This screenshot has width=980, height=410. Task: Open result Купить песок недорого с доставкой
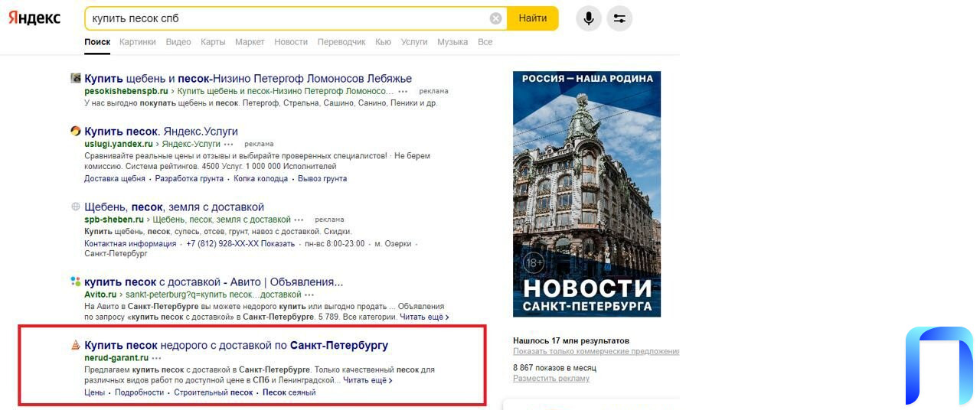coord(236,345)
